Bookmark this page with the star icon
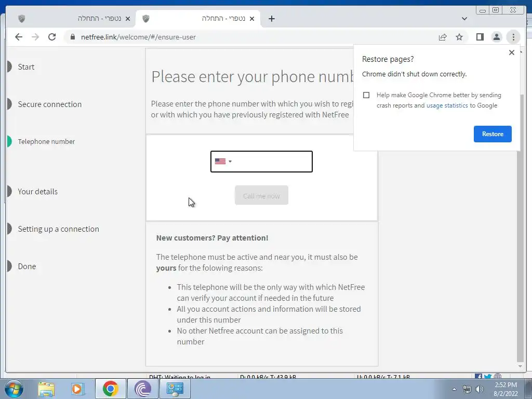 pyautogui.click(x=459, y=37)
